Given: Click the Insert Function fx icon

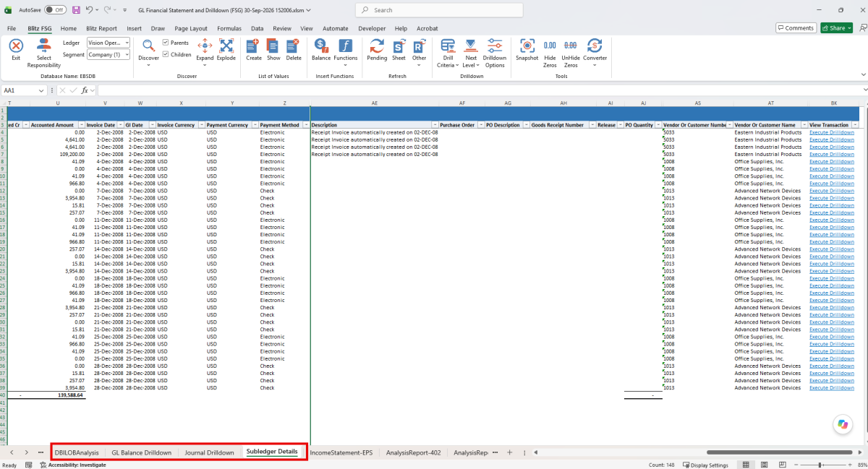Looking at the screenshot, I should pos(85,90).
